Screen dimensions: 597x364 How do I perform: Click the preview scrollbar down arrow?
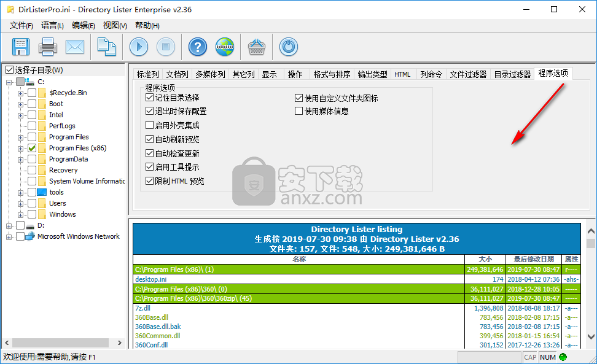(591, 336)
